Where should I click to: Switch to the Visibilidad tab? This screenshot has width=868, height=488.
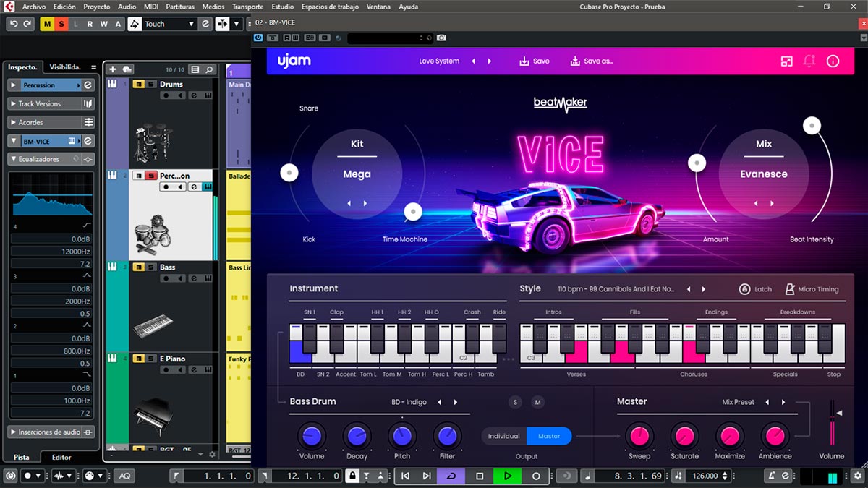65,67
